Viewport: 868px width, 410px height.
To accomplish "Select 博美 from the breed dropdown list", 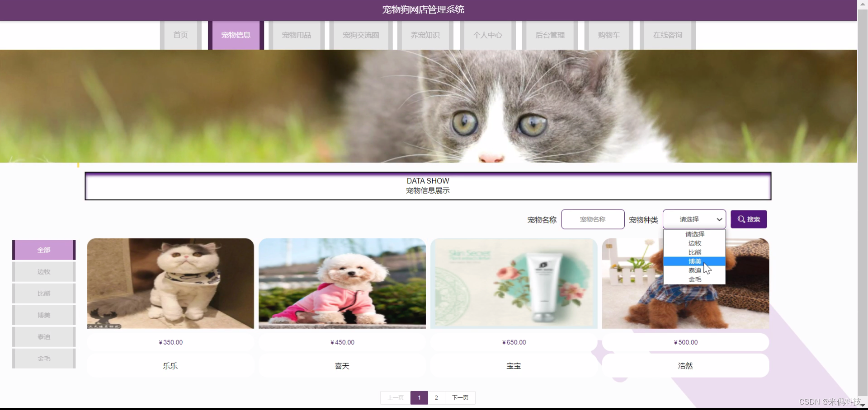I will 694,261.
